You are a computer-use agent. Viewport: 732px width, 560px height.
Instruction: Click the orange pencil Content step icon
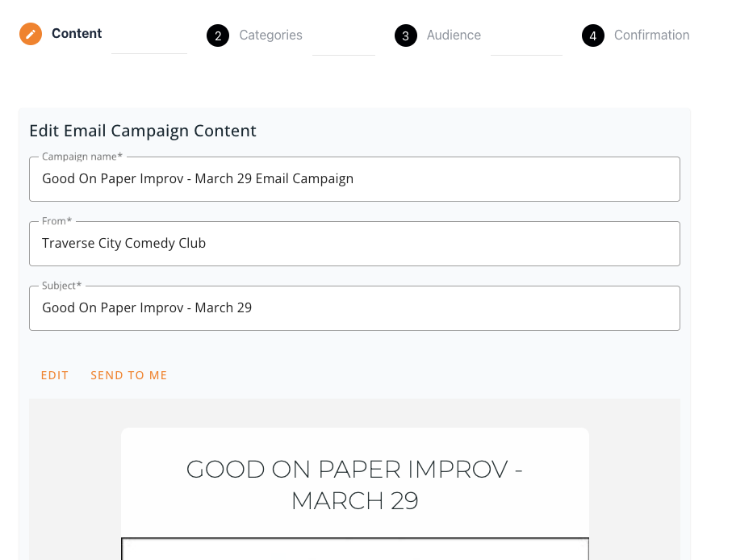pos(31,34)
